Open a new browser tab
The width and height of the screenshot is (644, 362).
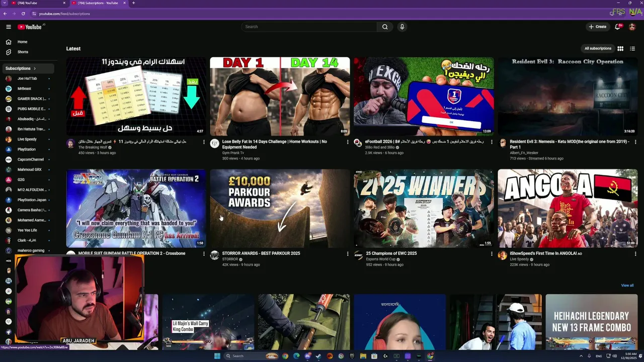coord(133,3)
